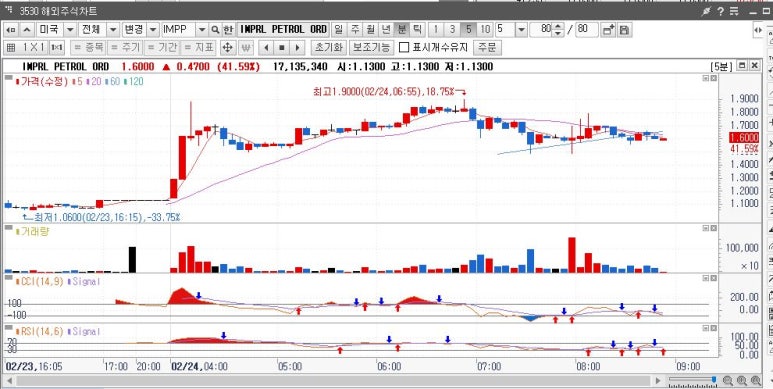This screenshot has width=773, height=389.
Task: Maximize the chart pane next to [5분]
Action: pyautogui.click(x=741, y=66)
